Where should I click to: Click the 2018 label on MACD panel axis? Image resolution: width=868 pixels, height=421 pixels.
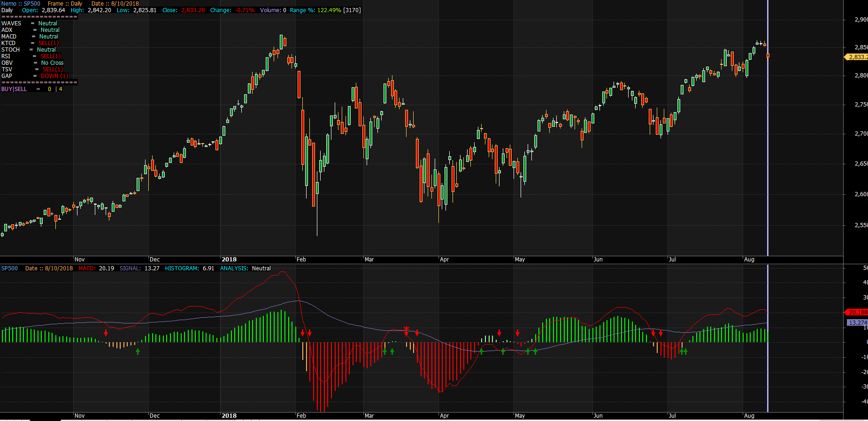tap(229, 415)
